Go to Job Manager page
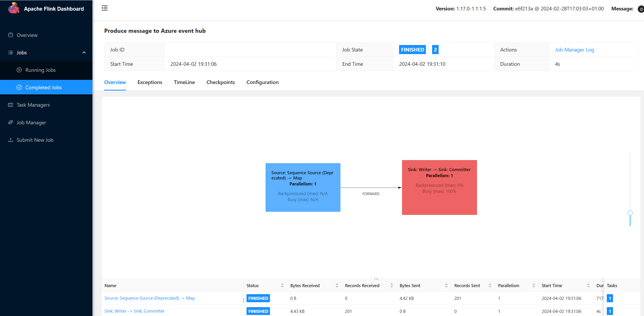This screenshot has width=644, height=316. pos(31,122)
